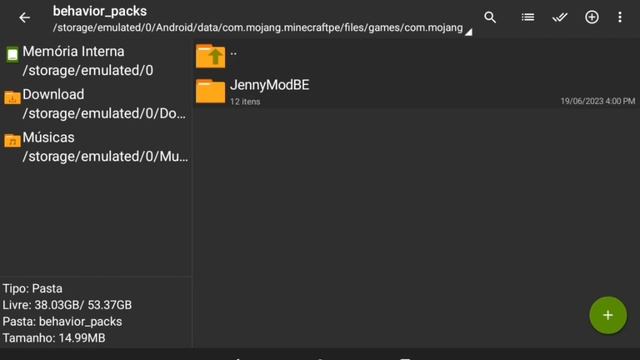Go back using the arrow icon
This screenshot has height=360, width=640.
(x=24, y=18)
